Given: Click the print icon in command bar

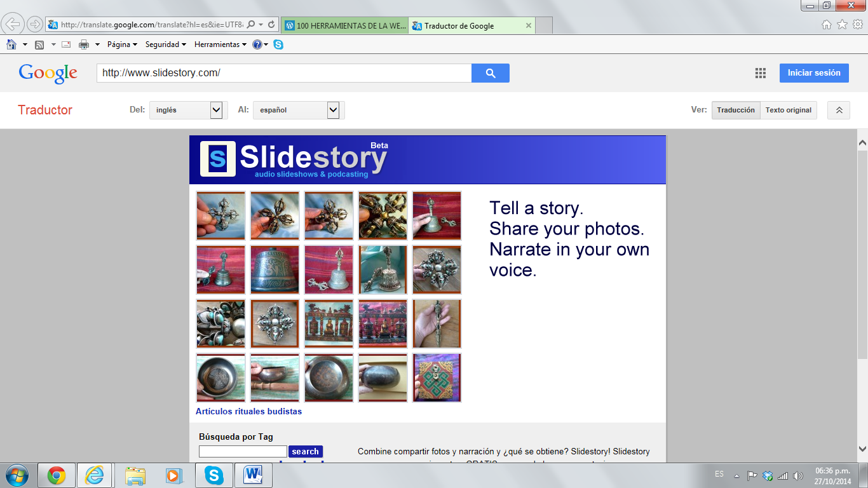Looking at the screenshot, I should point(83,44).
